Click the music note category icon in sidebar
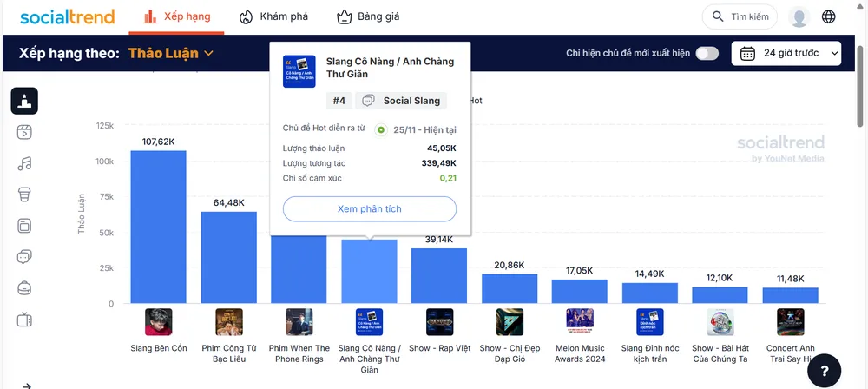Image resolution: width=868 pixels, height=389 pixels. coord(24,163)
